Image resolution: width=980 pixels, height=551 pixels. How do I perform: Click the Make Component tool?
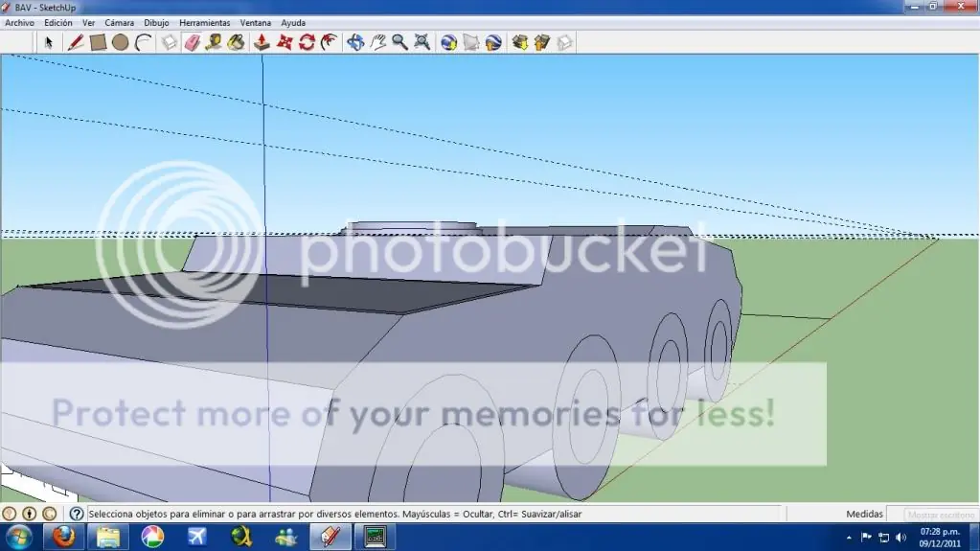click(x=170, y=42)
